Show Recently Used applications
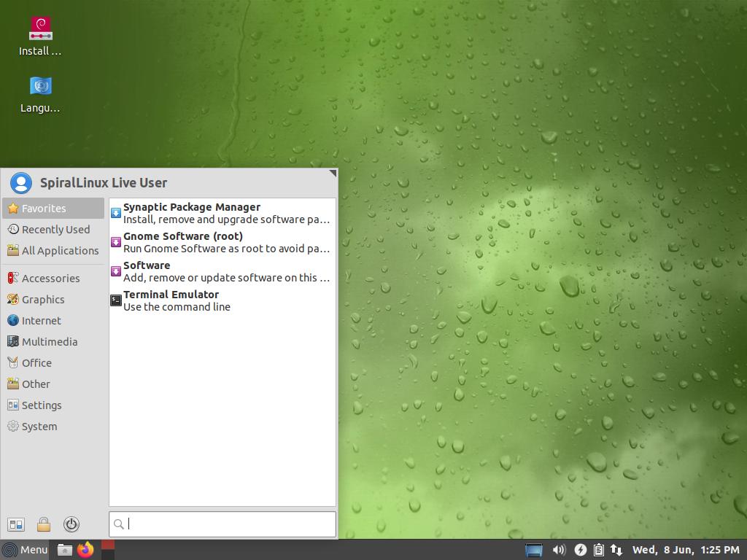Screen dimensions: 747x560 (53, 230)
